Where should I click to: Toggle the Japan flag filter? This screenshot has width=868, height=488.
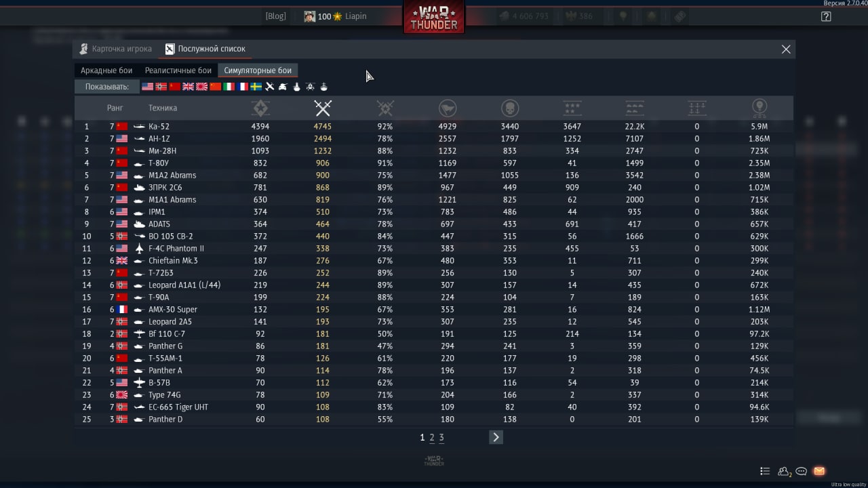[x=201, y=87]
